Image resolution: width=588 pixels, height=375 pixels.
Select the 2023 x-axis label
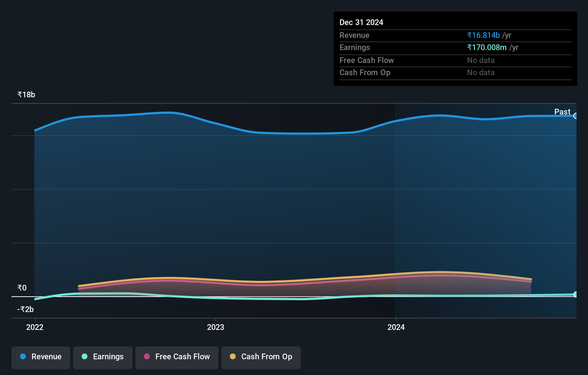pyautogui.click(x=216, y=327)
